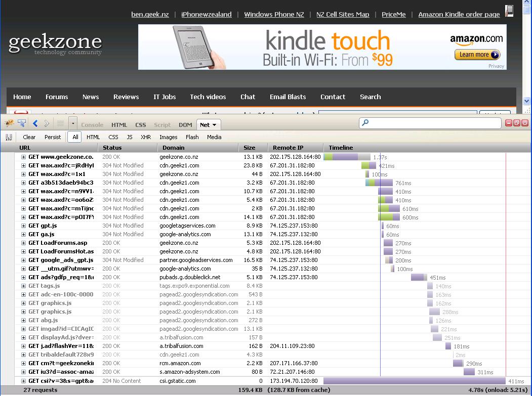Expand the GET www.geekzone.co request

pyautogui.click(x=23, y=157)
